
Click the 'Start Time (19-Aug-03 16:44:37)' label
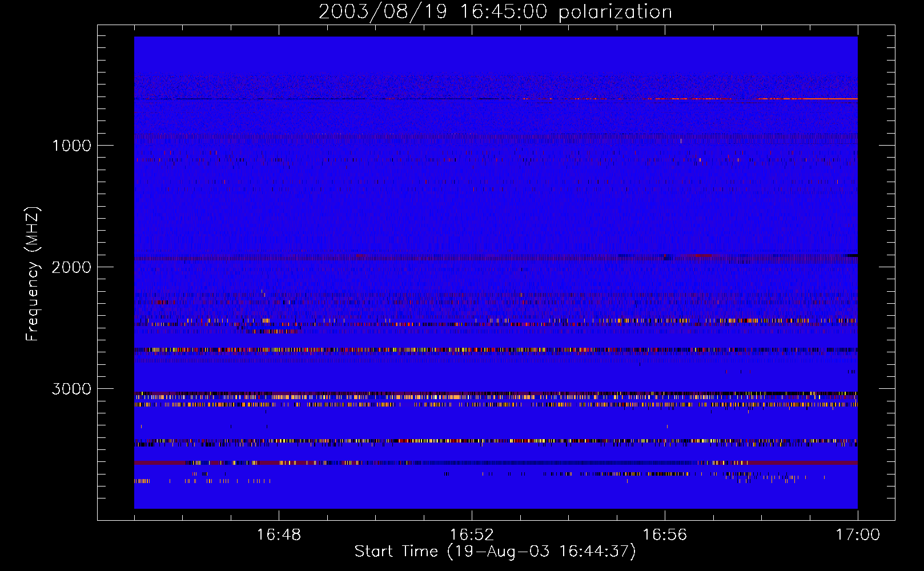(495, 552)
